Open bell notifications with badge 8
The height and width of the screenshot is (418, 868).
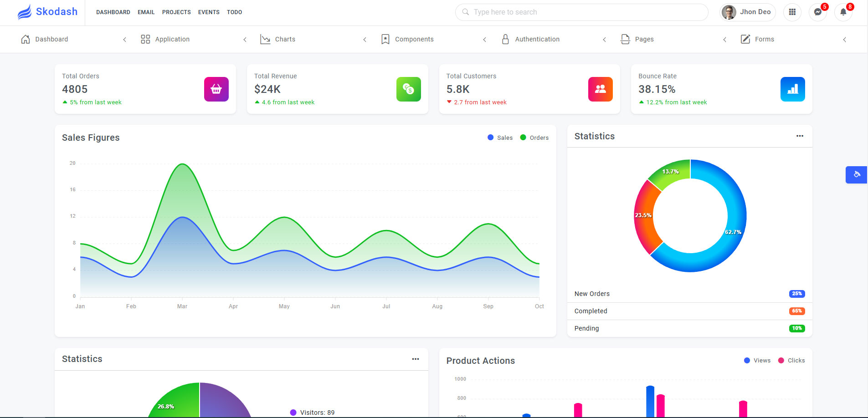843,12
